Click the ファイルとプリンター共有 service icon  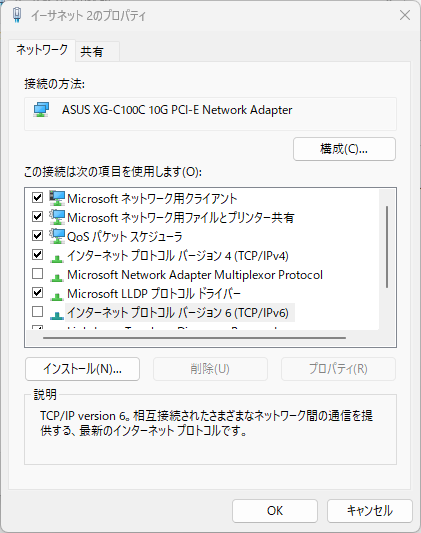click(57, 217)
